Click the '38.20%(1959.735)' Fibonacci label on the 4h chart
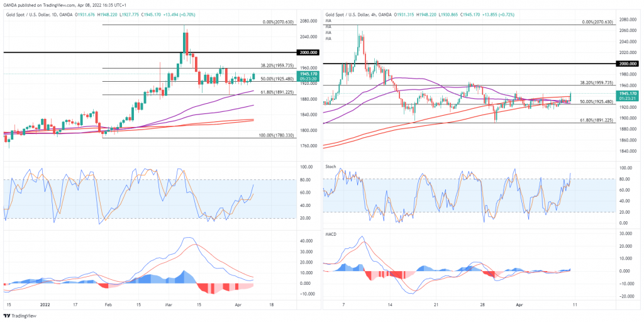The image size is (644, 322). pos(596,82)
